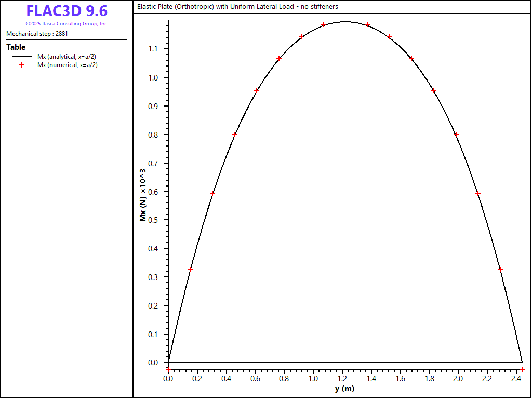532x399 pixels.
Task: Click the Itasca Consulting Group copyright text
Action: [x=66, y=24]
